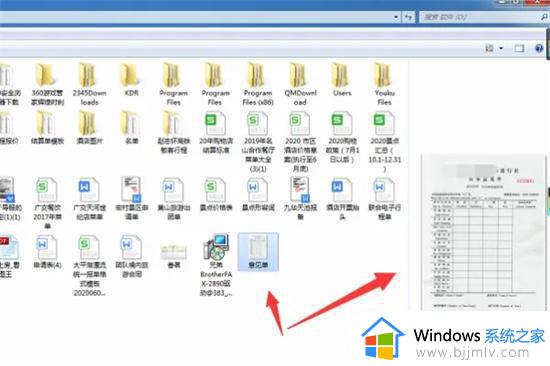
Task: Select the 大平湖 spreadsheet named 2020060...
Action: pyautogui.click(x=89, y=266)
